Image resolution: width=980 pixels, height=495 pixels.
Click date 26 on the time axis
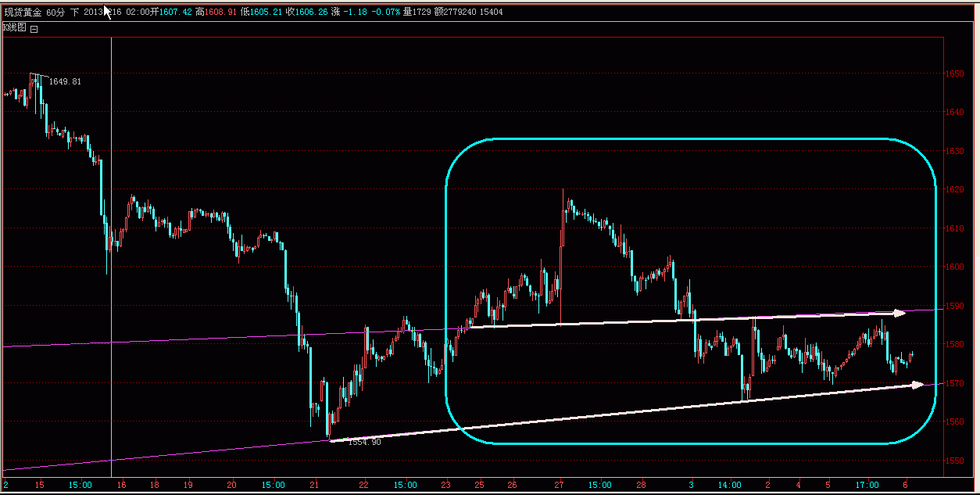(x=512, y=485)
